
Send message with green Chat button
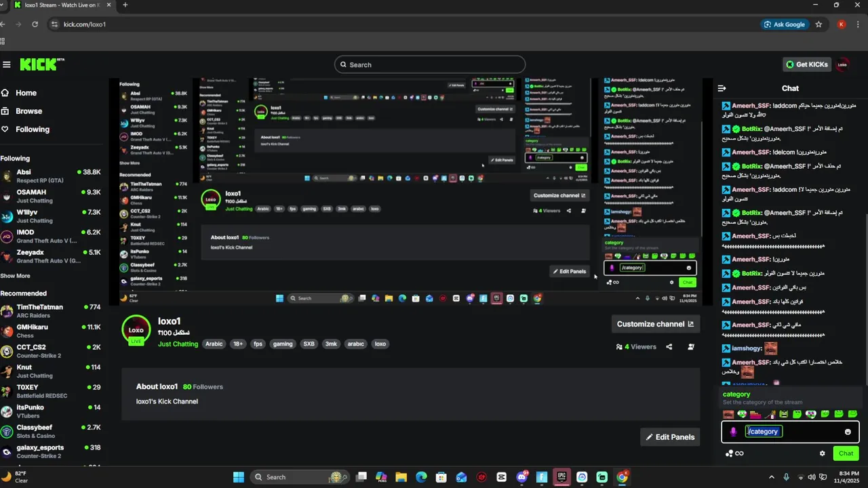(846, 453)
